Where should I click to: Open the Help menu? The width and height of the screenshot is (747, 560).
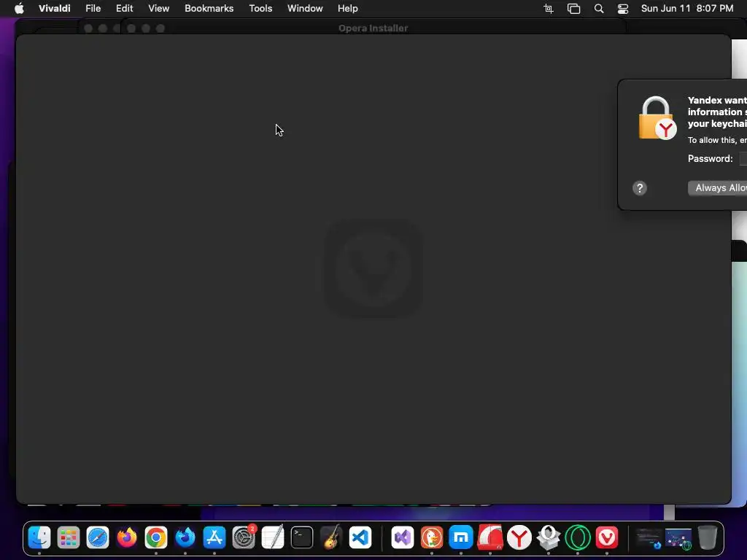pos(348,9)
